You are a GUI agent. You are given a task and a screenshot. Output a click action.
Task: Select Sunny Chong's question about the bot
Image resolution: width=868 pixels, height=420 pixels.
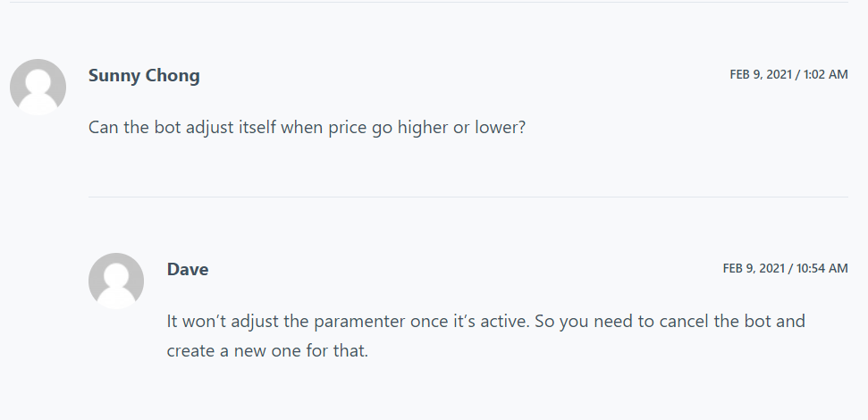(x=307, y=128)
